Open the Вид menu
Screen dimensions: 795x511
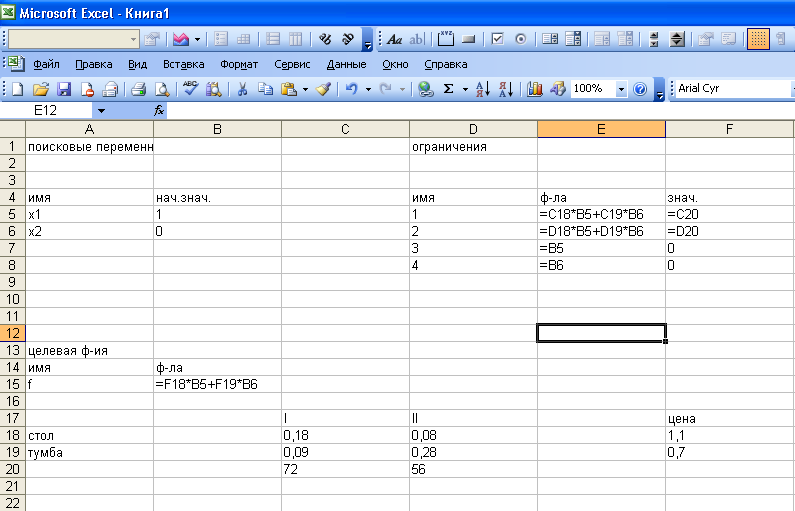(137, 64)
